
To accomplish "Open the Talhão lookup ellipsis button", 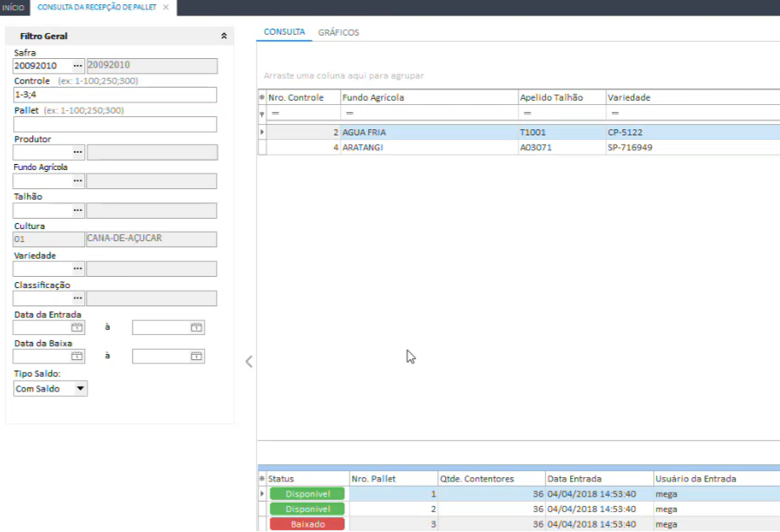I will 77,210.
